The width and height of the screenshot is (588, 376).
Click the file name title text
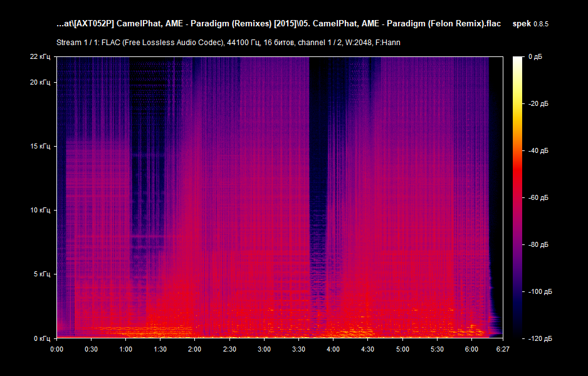(x=278, y=24)
